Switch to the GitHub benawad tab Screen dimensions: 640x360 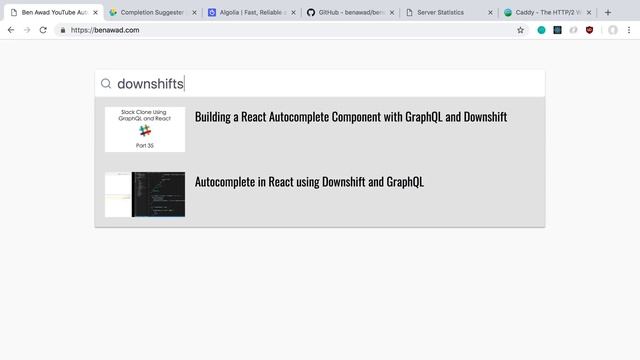(x=350, y=13)
